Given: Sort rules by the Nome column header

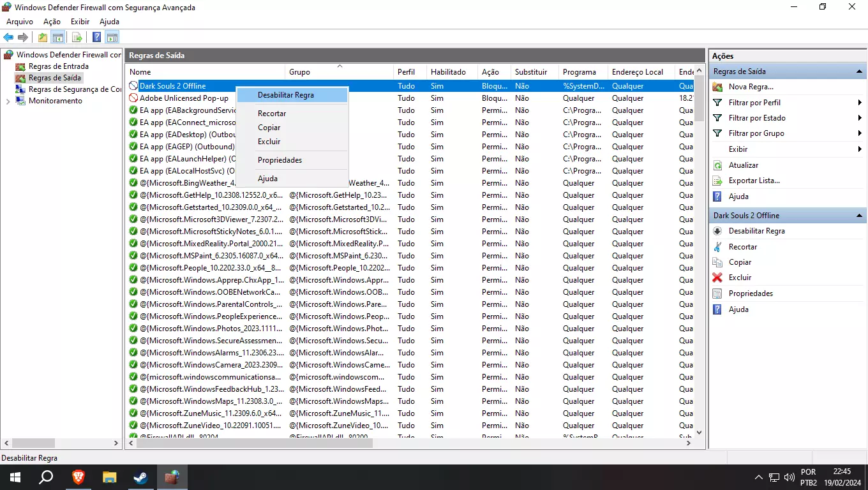Looking at the screenshot, I should (205, 72).
